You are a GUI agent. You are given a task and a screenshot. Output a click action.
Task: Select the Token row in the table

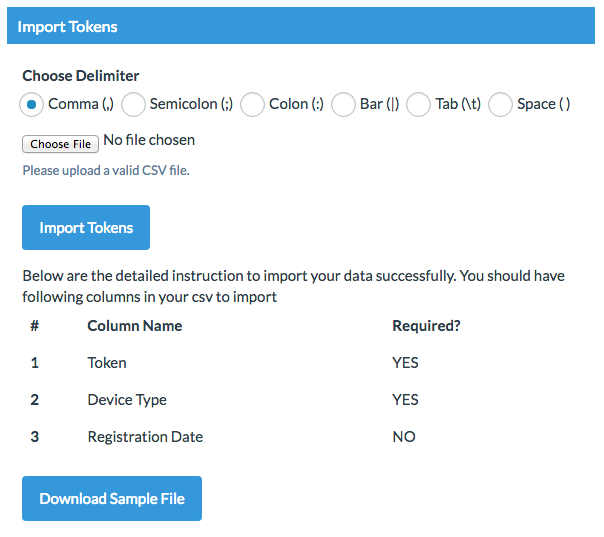(x=107, y=363)
